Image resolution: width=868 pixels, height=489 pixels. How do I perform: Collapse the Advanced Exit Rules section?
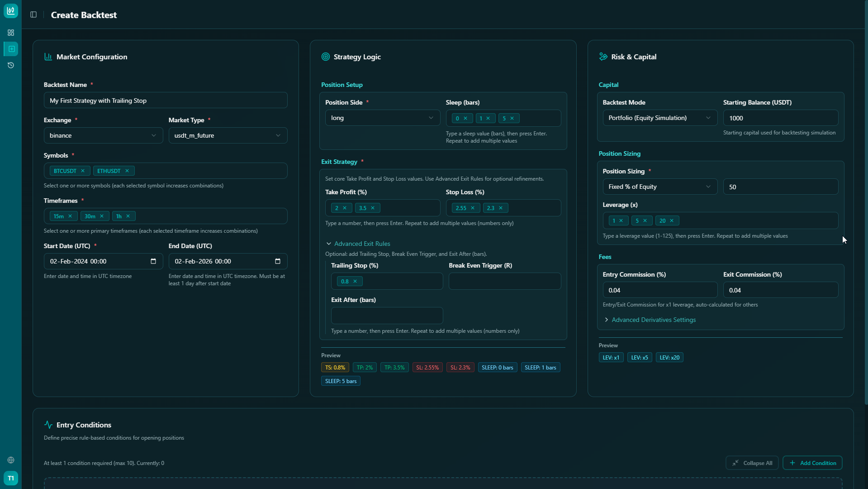(x=358, y=244)
